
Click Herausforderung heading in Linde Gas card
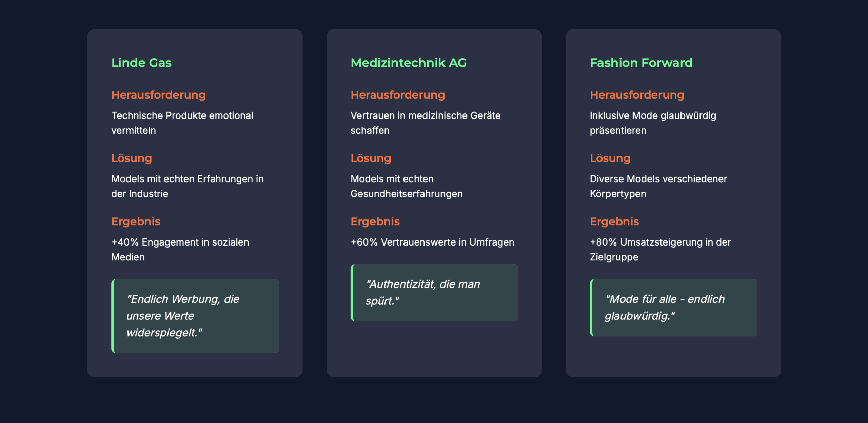pos(159,95)
